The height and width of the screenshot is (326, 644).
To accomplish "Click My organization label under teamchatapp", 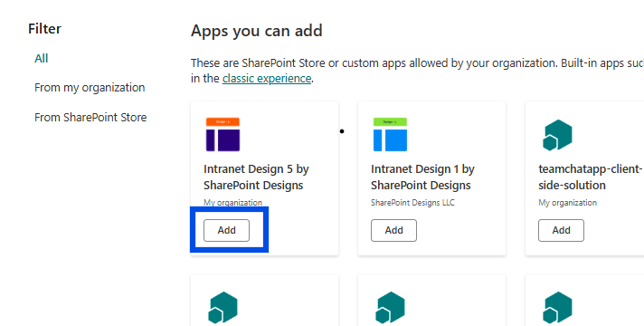I will pos(568,203).
